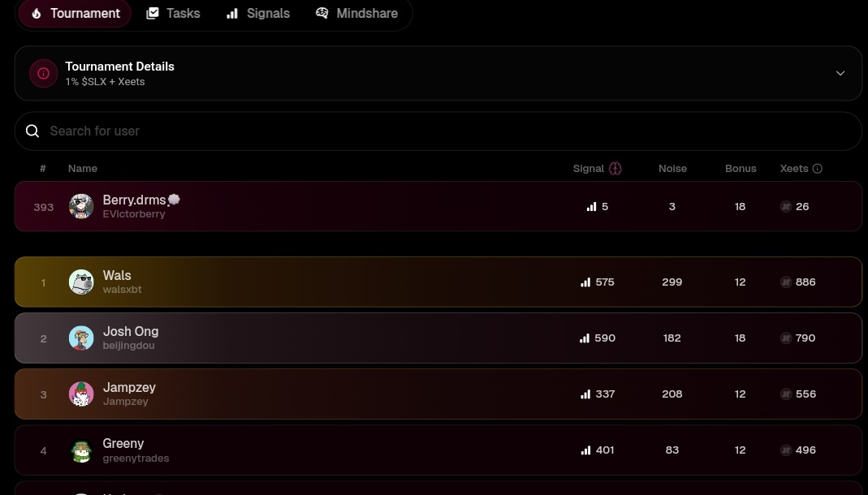Open the Wals profile name

[x=117, y=275]
